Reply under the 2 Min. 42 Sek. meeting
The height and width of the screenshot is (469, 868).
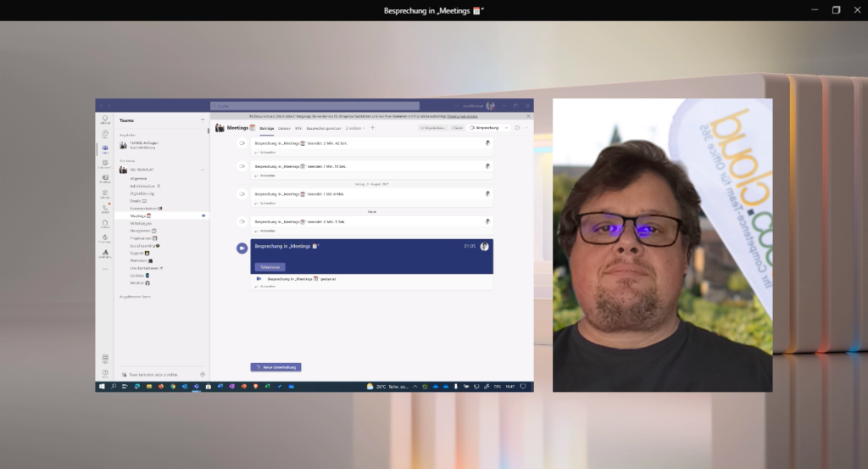coord(265,153)
